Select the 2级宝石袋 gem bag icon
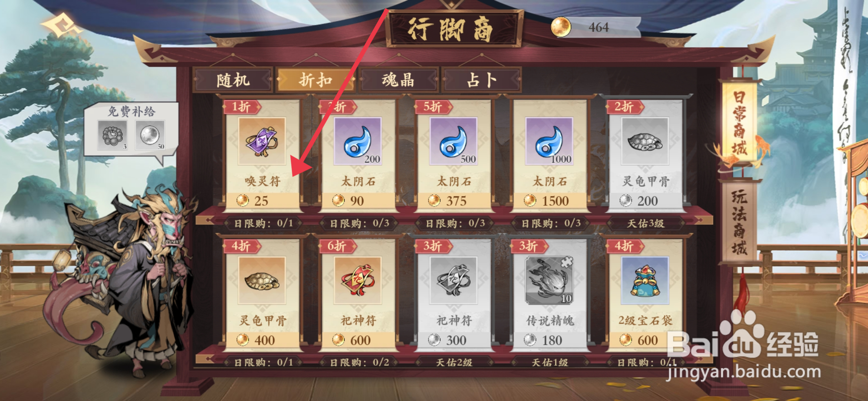The height and width of the screenshot is (401, 868). (645, 280)
